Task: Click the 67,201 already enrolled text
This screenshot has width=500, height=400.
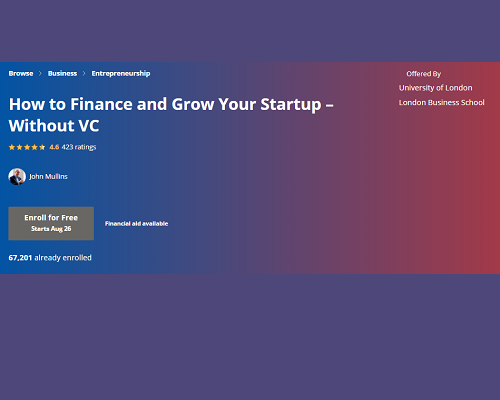Action: click(50, 258)
